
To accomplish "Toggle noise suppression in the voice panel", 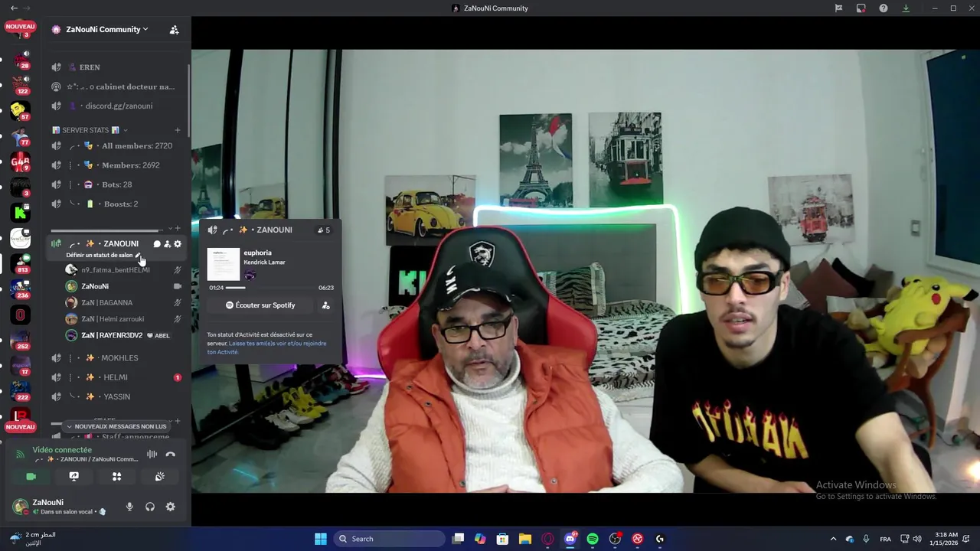I will [152, 455].
